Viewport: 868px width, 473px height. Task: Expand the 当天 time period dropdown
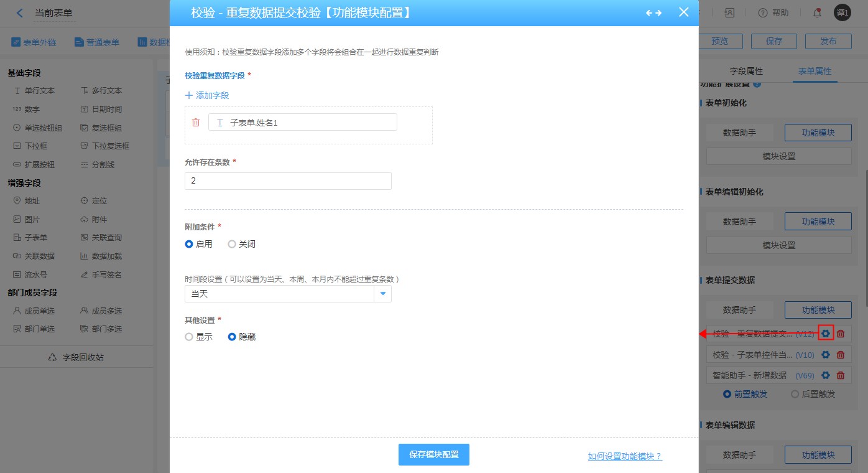coord(383,294)
